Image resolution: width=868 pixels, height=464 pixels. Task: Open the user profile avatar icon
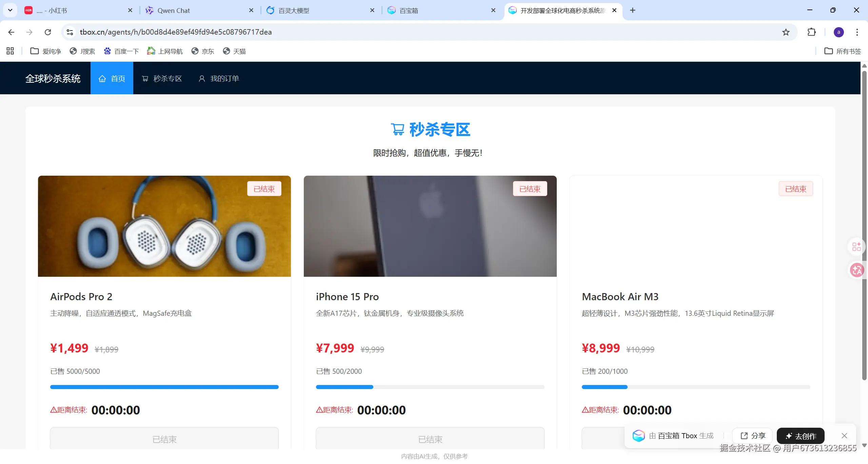tap(839, 32)
